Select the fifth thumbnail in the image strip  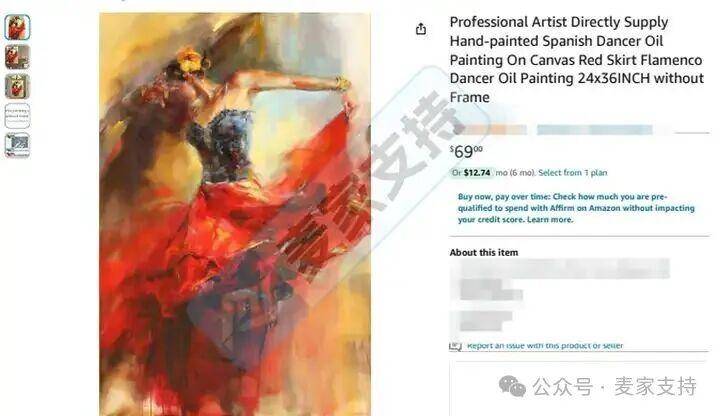tap(17, 145)
